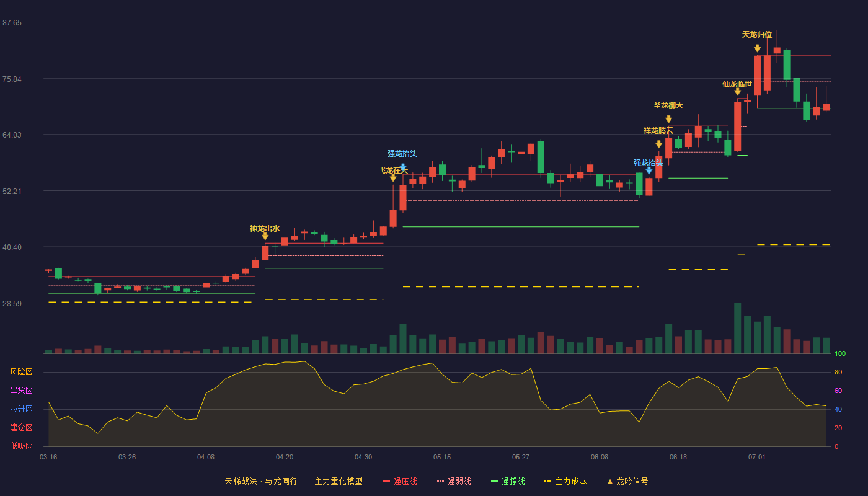
Task: Click the 出货区 zone label
Action: coord(22,391)
